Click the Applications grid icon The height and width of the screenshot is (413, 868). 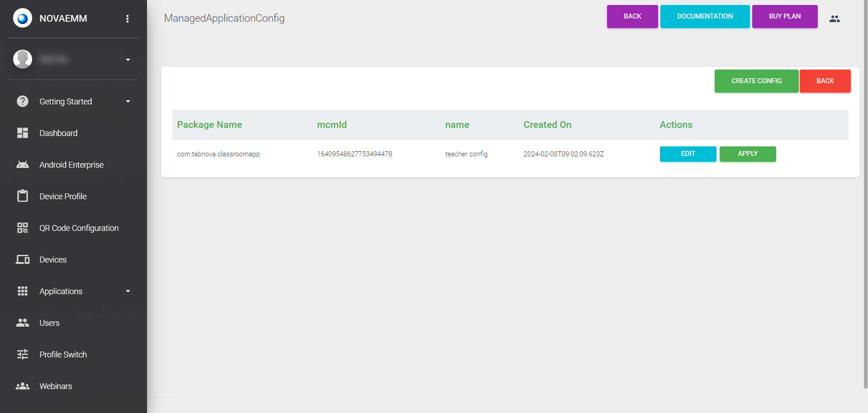coord(23,291)
